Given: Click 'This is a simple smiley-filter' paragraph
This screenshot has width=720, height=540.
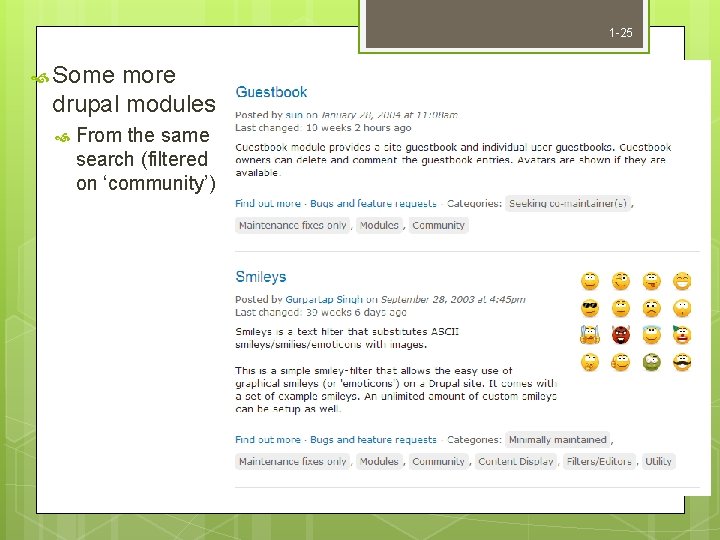Looking at the screenshot, I should (x=396, y=389).
